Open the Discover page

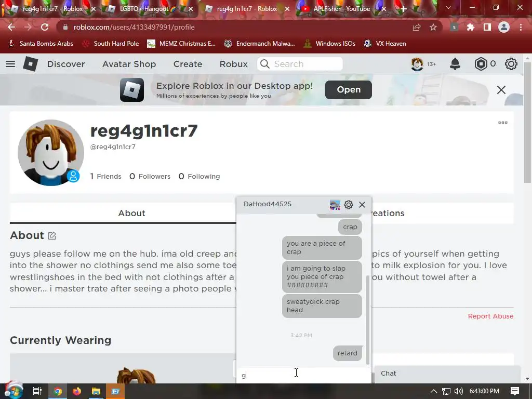point(66,64)
